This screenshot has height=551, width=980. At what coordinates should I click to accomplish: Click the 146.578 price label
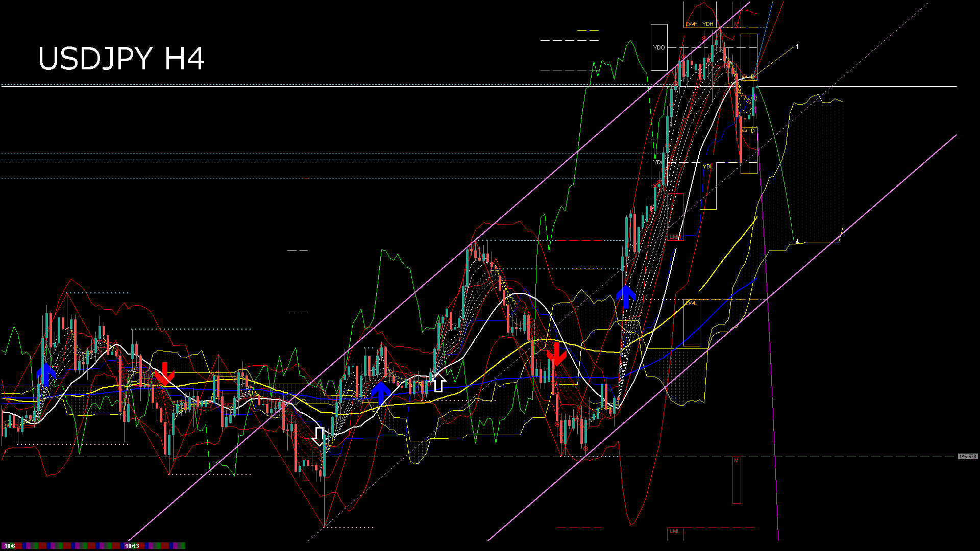(x=967, y=457)
